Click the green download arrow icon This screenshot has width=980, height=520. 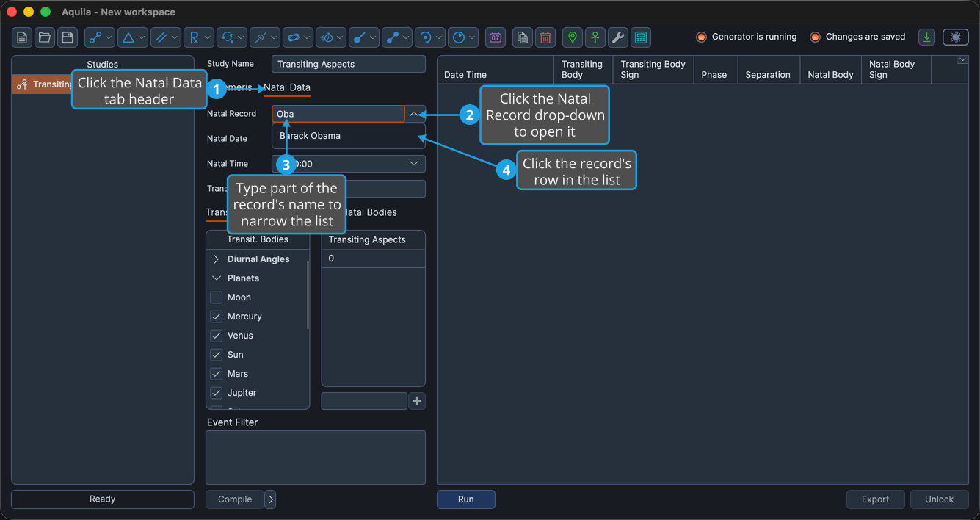click(927, 37)
